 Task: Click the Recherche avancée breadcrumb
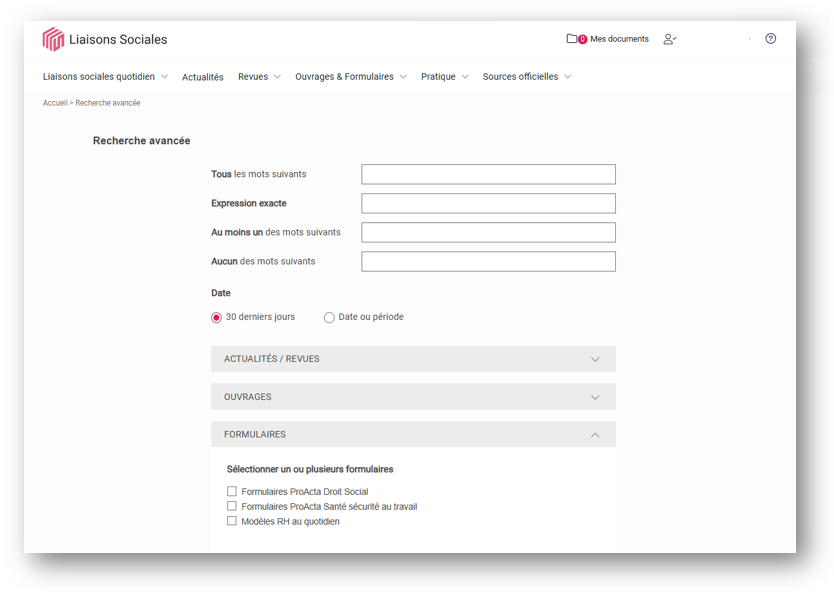[108, 103]
